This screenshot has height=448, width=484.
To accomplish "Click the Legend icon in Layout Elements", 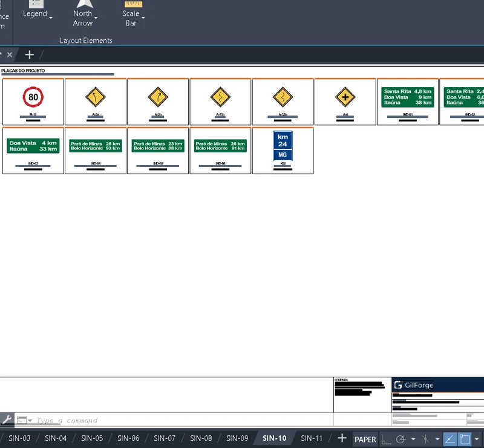I will click(x=36, y=4).
